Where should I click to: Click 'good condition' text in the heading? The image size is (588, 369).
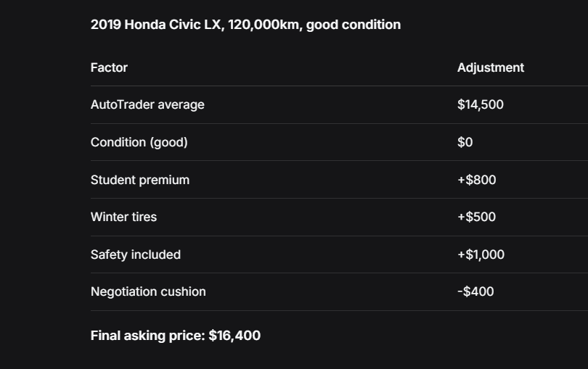pyautogui.click(x=353, y=25)
